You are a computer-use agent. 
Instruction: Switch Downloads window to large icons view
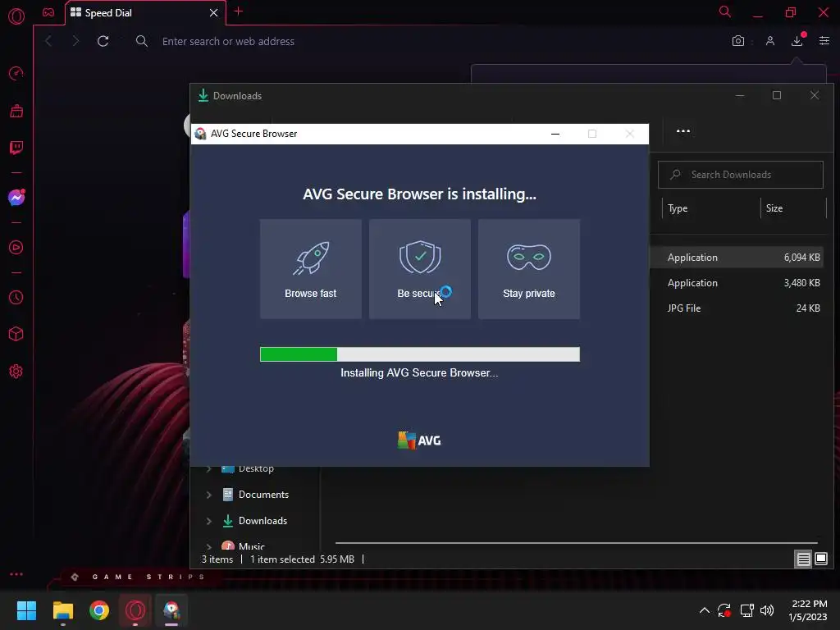pos(820,559)
